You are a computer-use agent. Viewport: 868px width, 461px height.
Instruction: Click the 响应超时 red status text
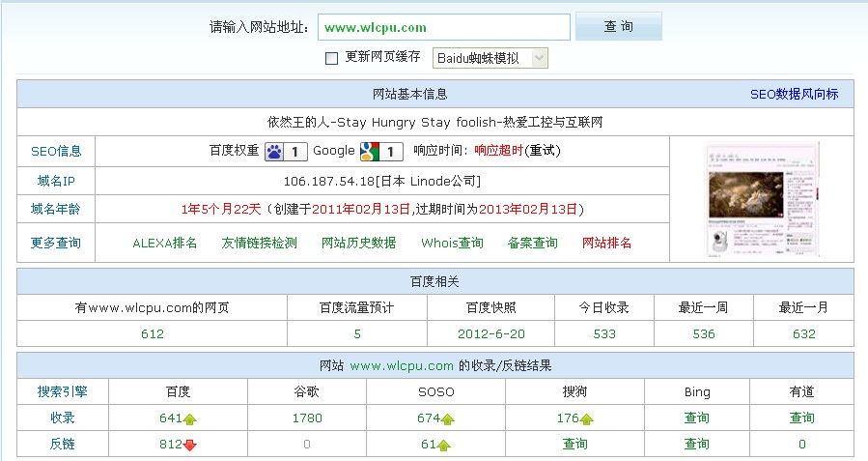point(499,150)
